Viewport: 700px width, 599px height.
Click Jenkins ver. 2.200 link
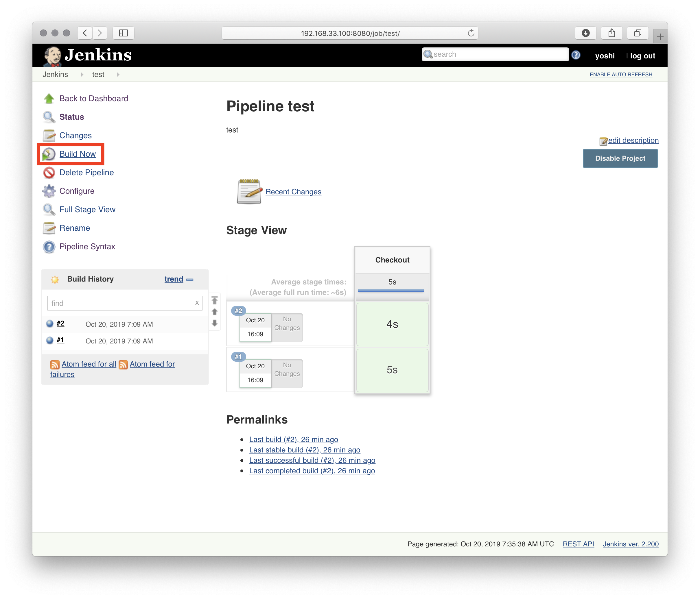pyautogui.click(x=630, y=544)
